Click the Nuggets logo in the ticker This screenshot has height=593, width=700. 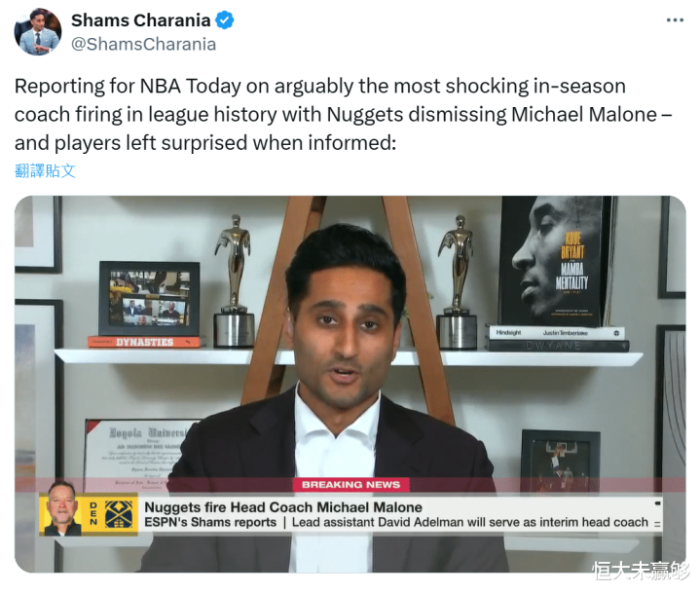[x=119, y=514]
